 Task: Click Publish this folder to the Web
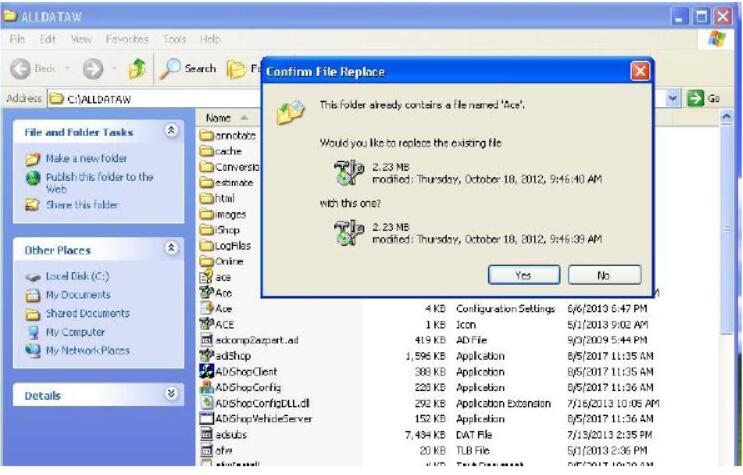pos(100,183)
